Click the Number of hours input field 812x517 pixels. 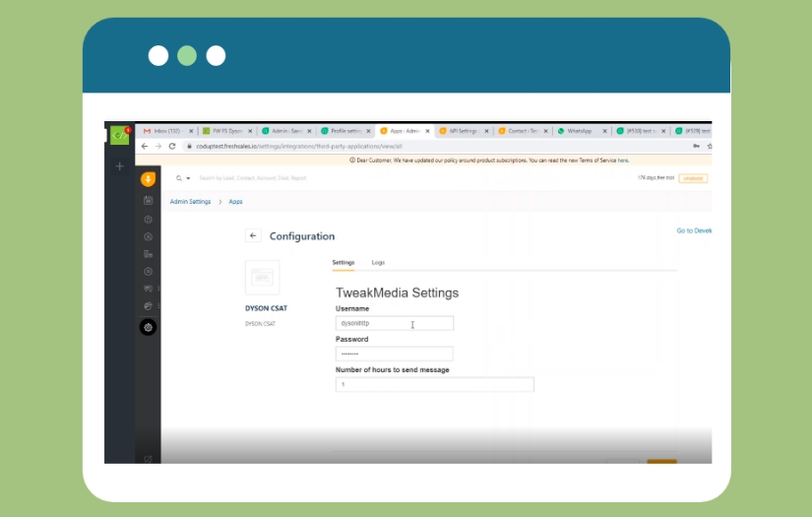434,385
